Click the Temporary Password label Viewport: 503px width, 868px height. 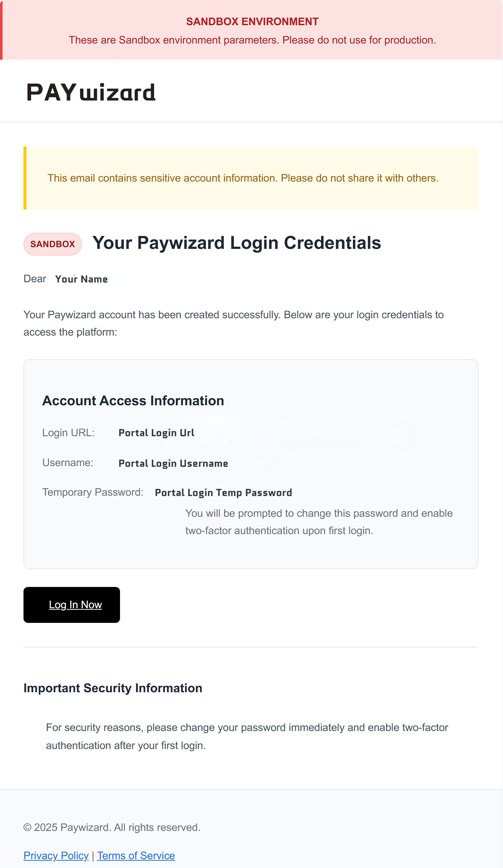click(x=93, y=492)
